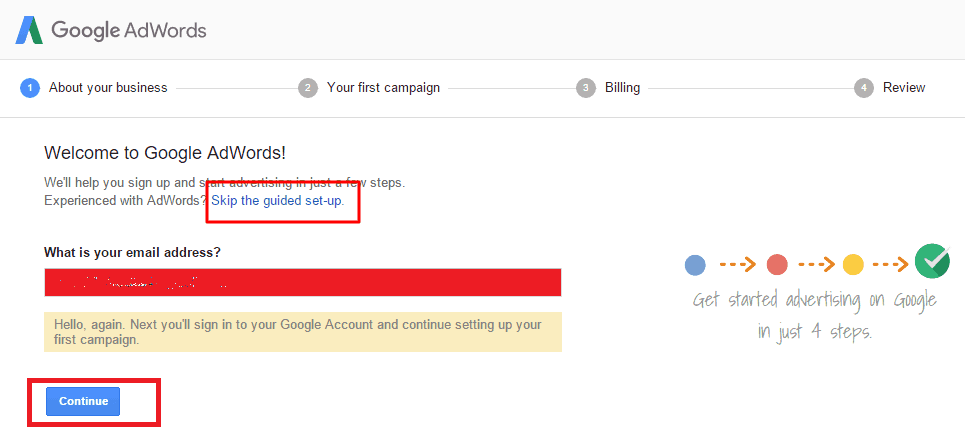Click the Google AdWords logo icon
The height and width of the screenshot is (447, 965).
click(29, 30)
